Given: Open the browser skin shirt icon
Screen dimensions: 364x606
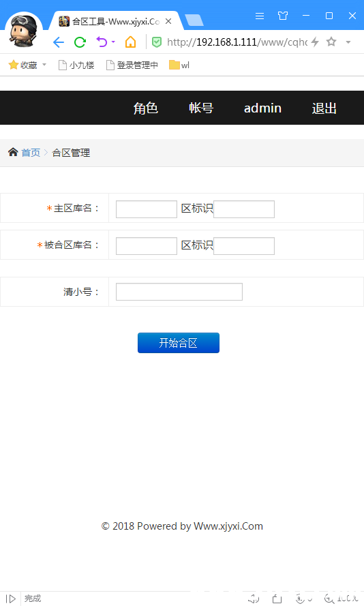Looking at the screenshot, I should coord(283,16).
